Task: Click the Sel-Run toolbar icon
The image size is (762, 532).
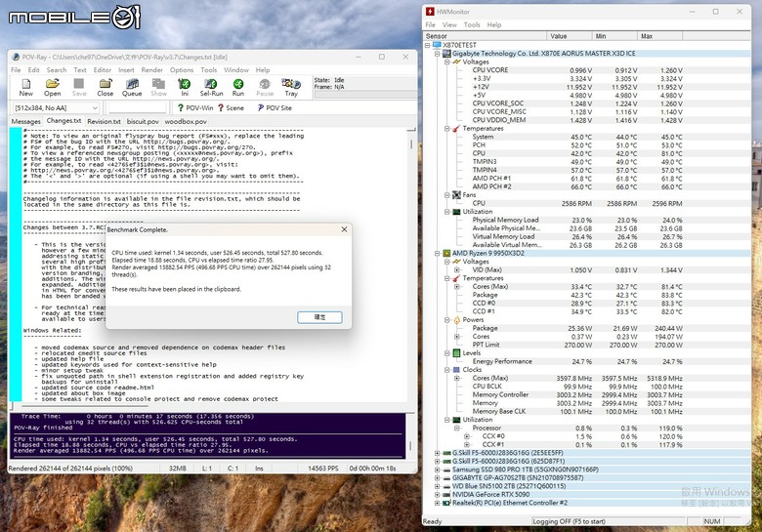Action: (x=211, y=88)
